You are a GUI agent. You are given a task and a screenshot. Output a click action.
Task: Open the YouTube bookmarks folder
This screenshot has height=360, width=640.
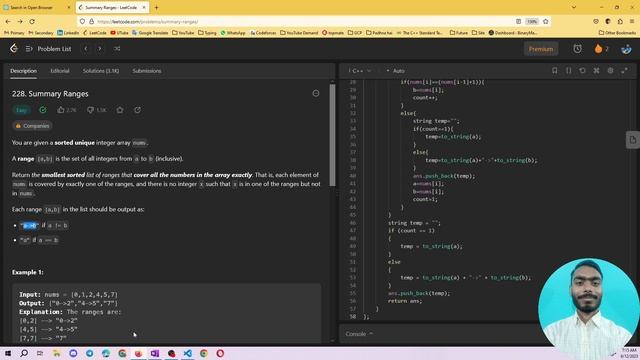(183, 33)
